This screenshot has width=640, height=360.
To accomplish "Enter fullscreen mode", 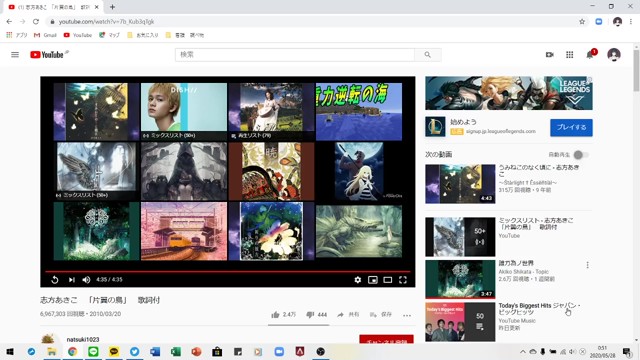I will (x=403, y=280).
